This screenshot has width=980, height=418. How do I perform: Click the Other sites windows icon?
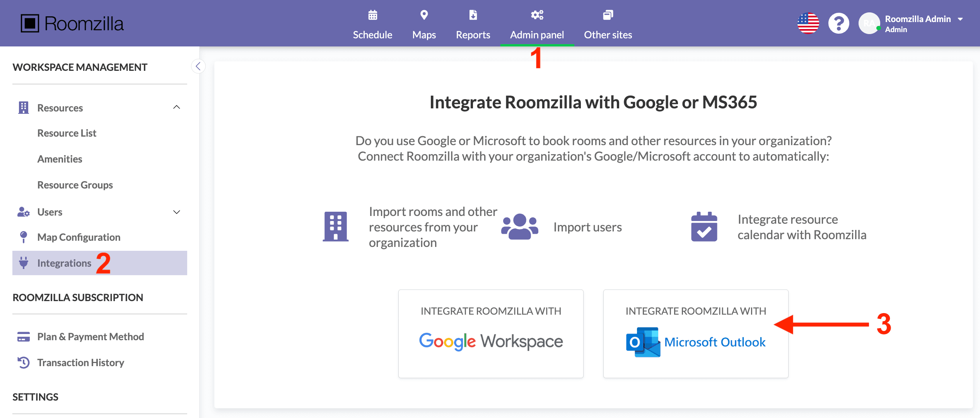(608, 15)
